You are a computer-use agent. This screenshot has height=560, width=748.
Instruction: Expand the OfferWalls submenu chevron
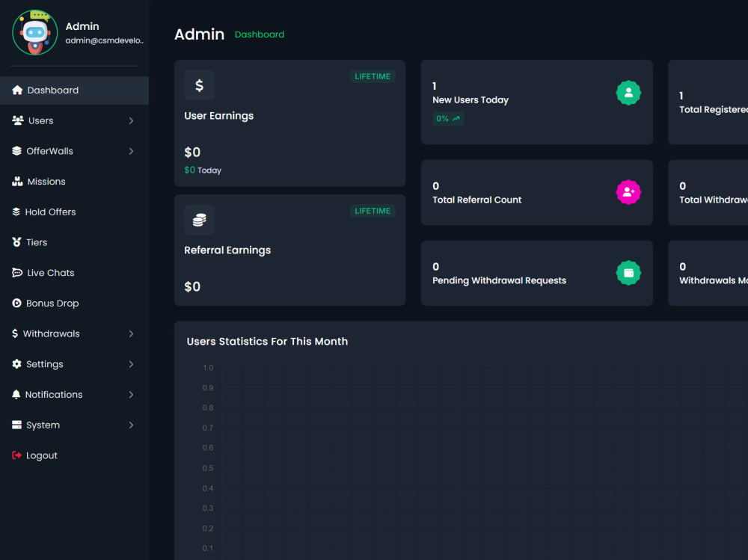coord(131,151)
